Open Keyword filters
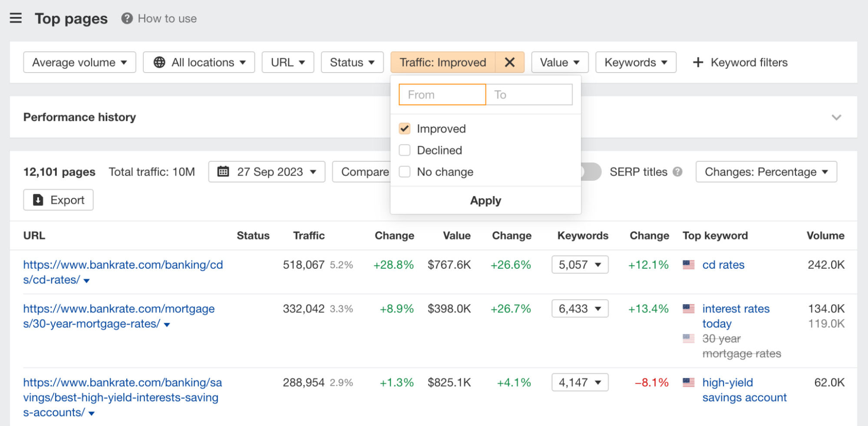 [x=740, y=62]
